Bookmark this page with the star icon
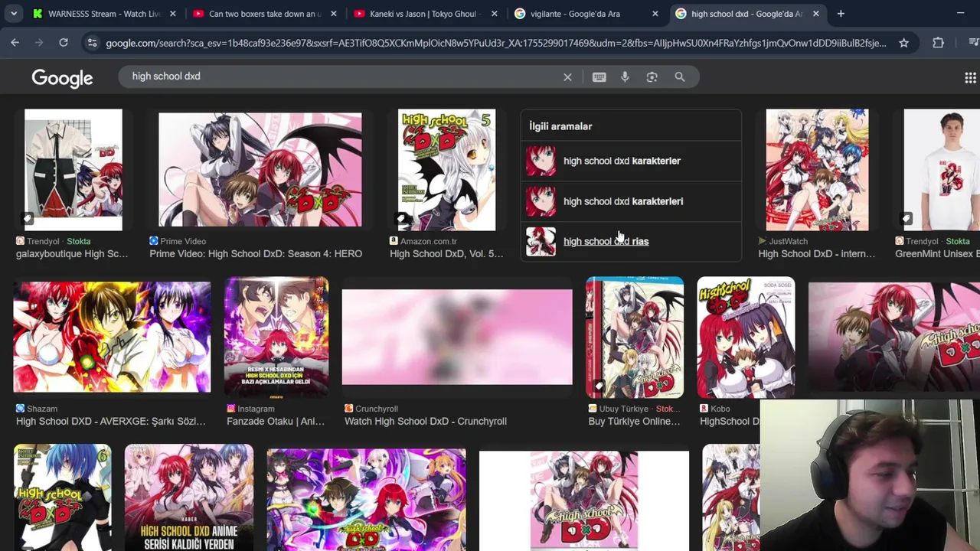980x551 pixels. point(903,43)
